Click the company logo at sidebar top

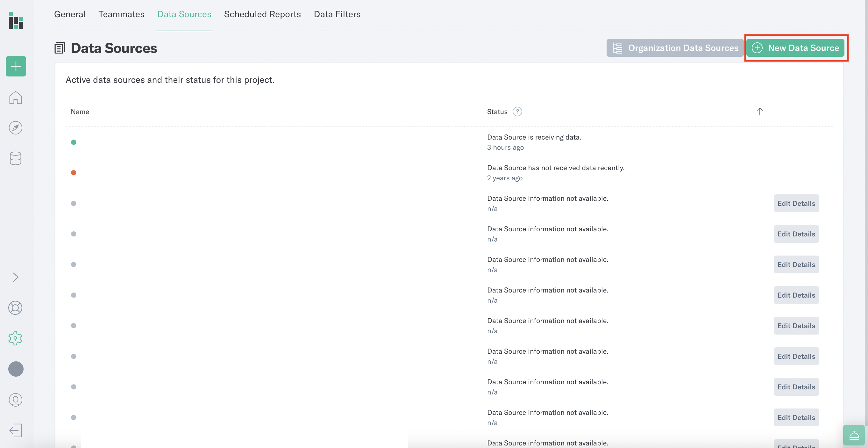(x=16, y=22)
